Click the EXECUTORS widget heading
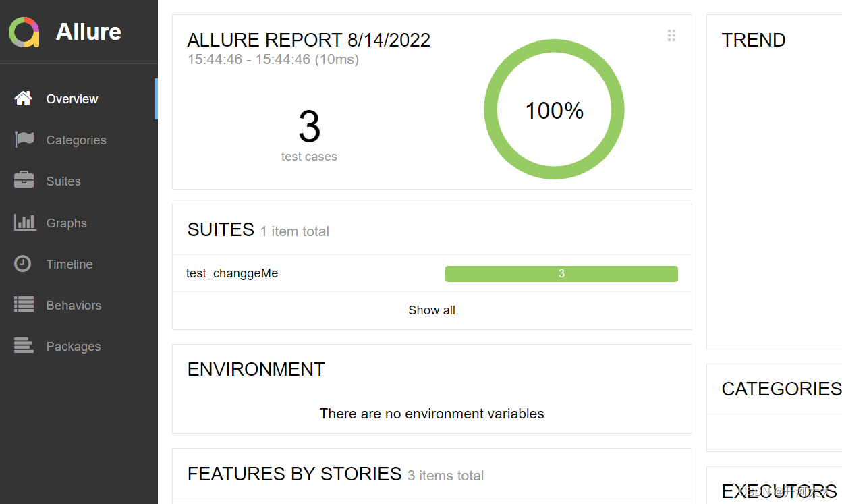The width and height of the screenshot is (842, 504). (x=779, y=491)
